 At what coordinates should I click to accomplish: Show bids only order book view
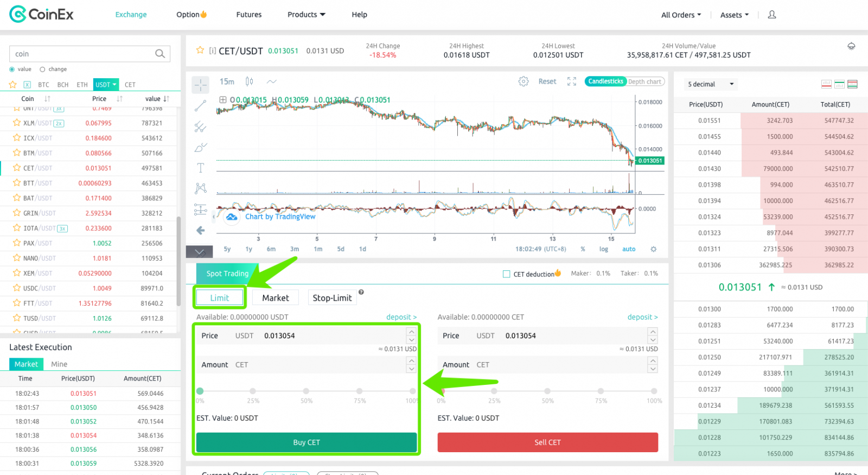click(839, 84)
